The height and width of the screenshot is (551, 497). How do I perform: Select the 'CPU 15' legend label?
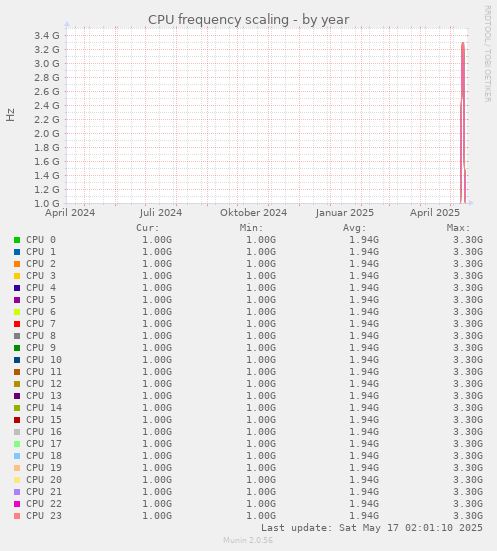click(44, 420)
